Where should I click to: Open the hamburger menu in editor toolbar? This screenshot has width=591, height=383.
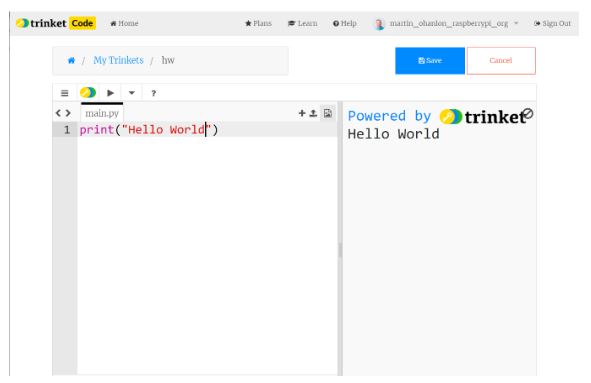coord(64,93)
